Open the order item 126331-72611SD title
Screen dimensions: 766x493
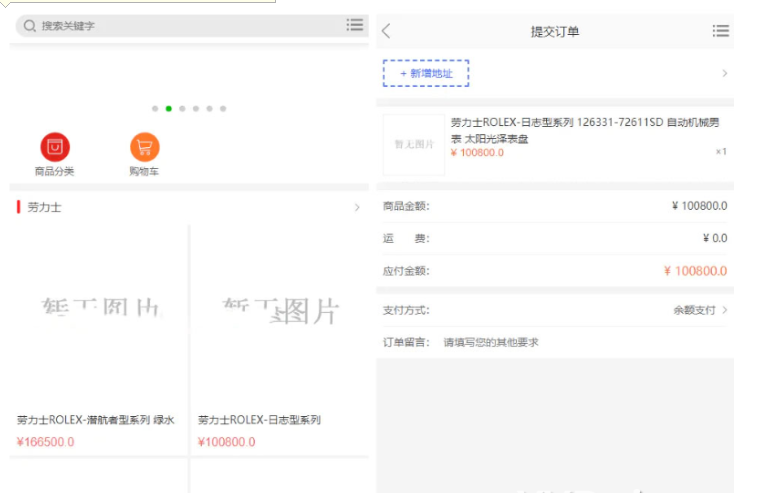tap(585, 130)
